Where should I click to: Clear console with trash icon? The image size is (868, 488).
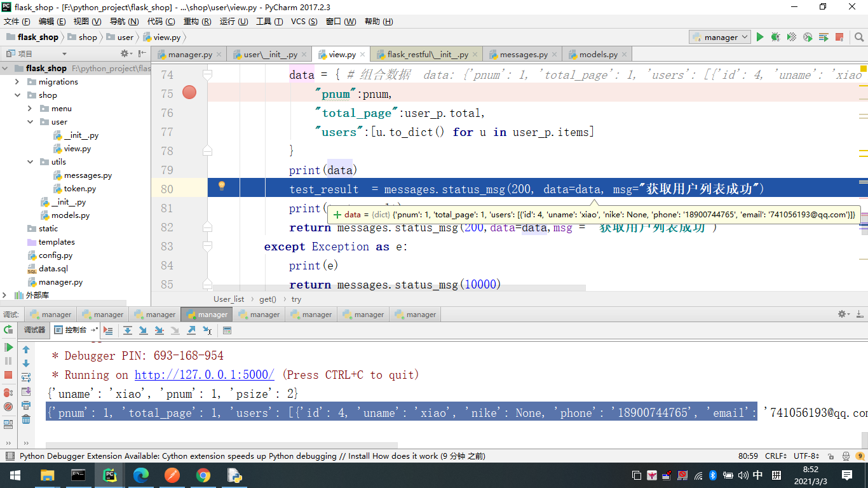pos(26,419)
